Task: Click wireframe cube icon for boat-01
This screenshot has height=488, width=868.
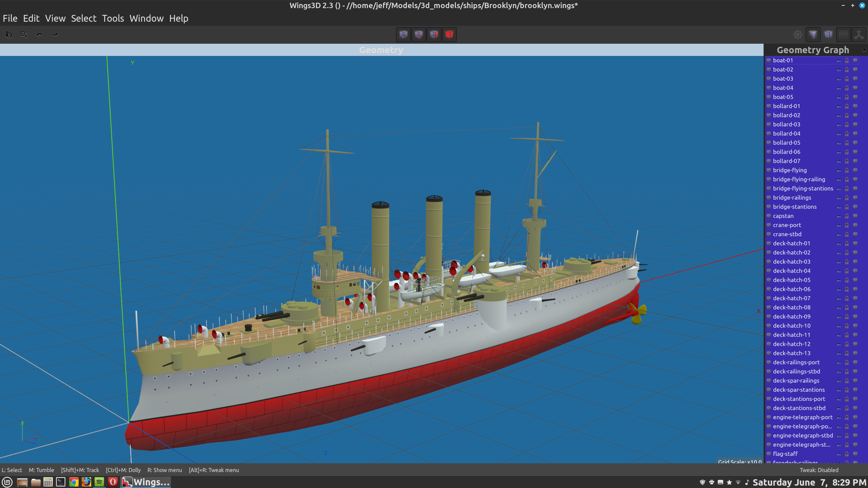Action: (855, 60)
